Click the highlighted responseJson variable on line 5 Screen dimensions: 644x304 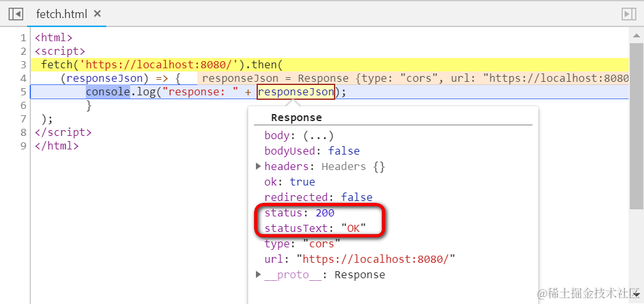click(296, 92)
